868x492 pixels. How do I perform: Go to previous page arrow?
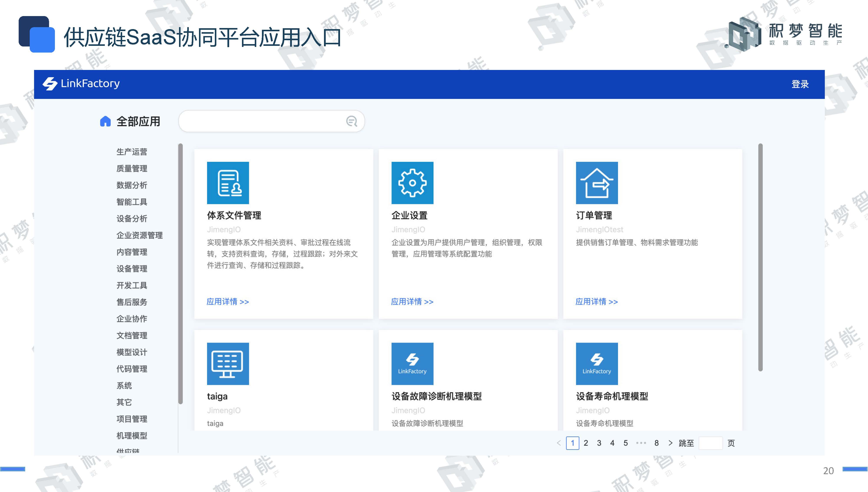pos(559,443)
